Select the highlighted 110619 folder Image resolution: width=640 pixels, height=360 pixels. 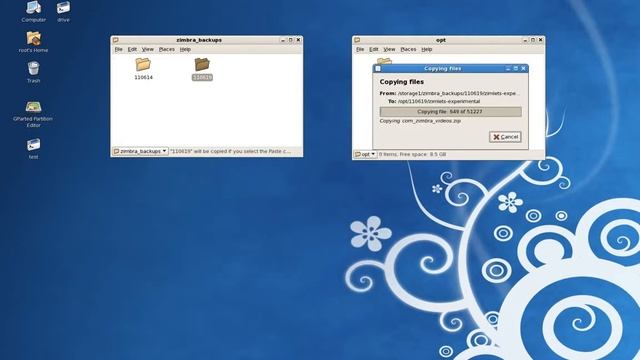click(x=202, y=68)
